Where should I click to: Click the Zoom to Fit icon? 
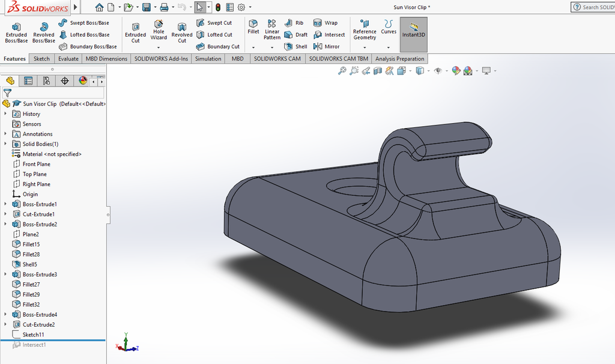(x=342, y=71)
